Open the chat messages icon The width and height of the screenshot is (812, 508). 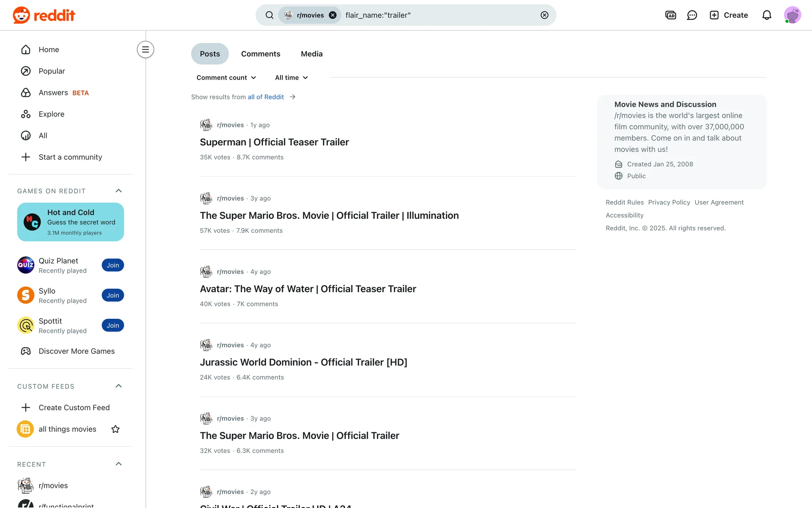coord(692,15)
